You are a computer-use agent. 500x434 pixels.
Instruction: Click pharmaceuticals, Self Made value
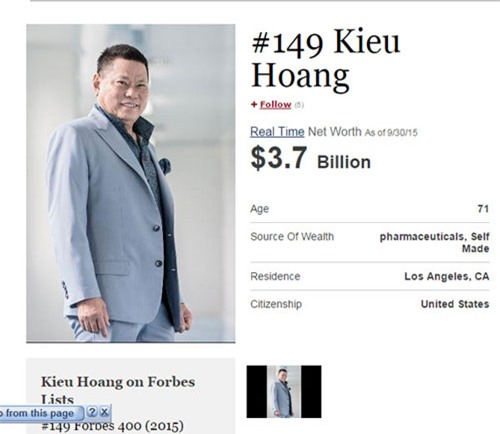tap(434, 243)
